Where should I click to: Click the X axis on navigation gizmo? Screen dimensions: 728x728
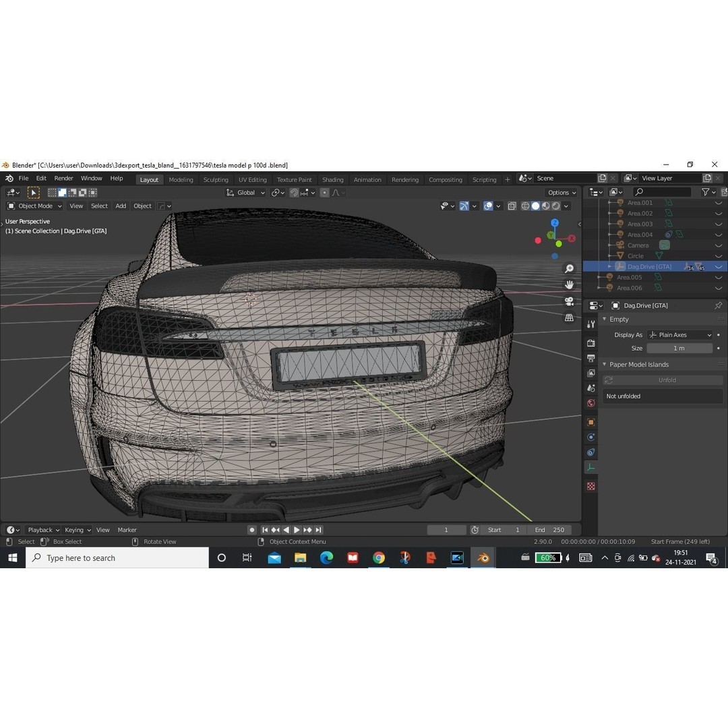click(572, 238)
